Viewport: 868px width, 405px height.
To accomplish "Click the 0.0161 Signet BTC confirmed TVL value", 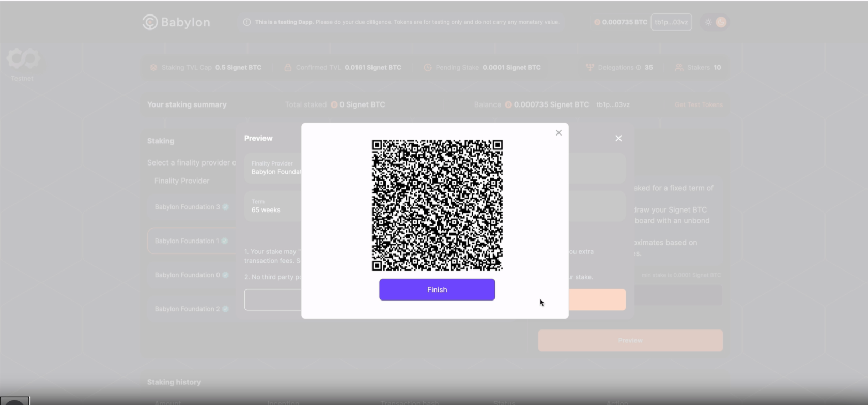I will [x=373, y=68].
